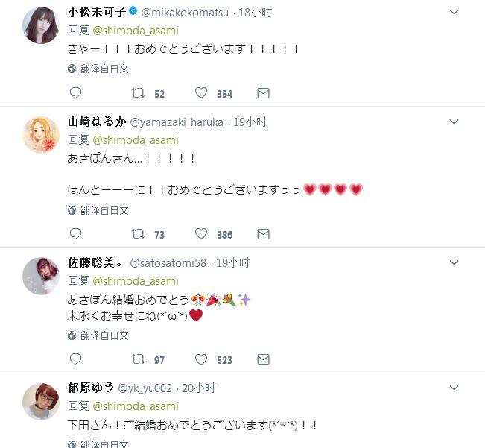The image size is (485, 448).
Task: Send 佐藤聡美's tweet via envelope icon
Action: coord(263,359)
